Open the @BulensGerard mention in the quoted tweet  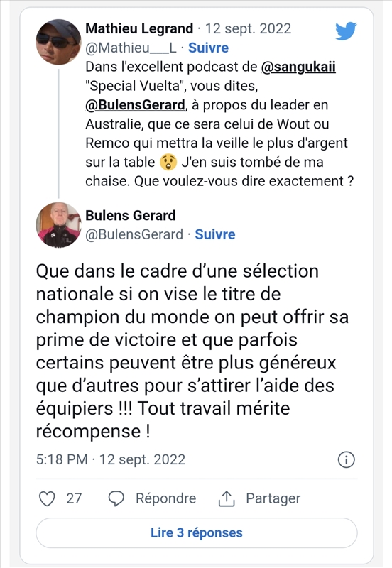click(135, 105)
